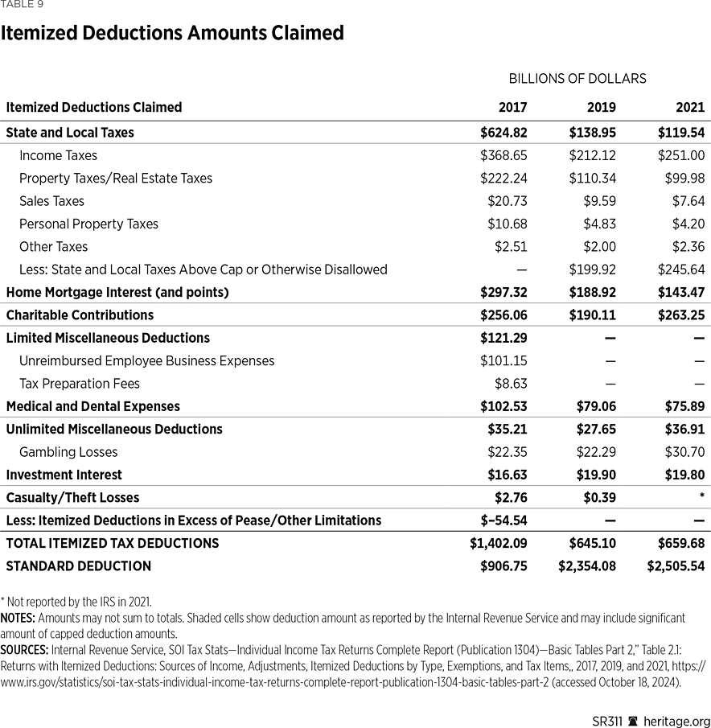Image resolution: width=711 pixels, height=728 pixels.
Task: Select the Home Mortgage Interest row label
Action: [117, 292]
